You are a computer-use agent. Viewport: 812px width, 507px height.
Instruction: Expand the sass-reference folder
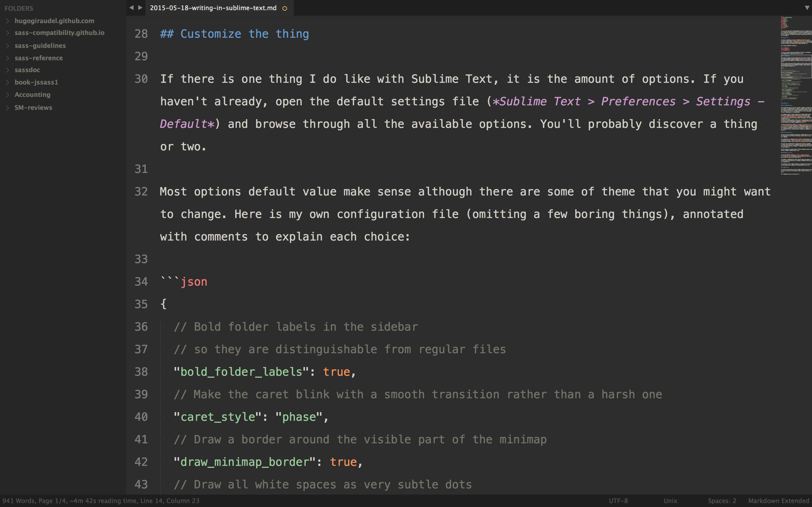pos(7,57)
